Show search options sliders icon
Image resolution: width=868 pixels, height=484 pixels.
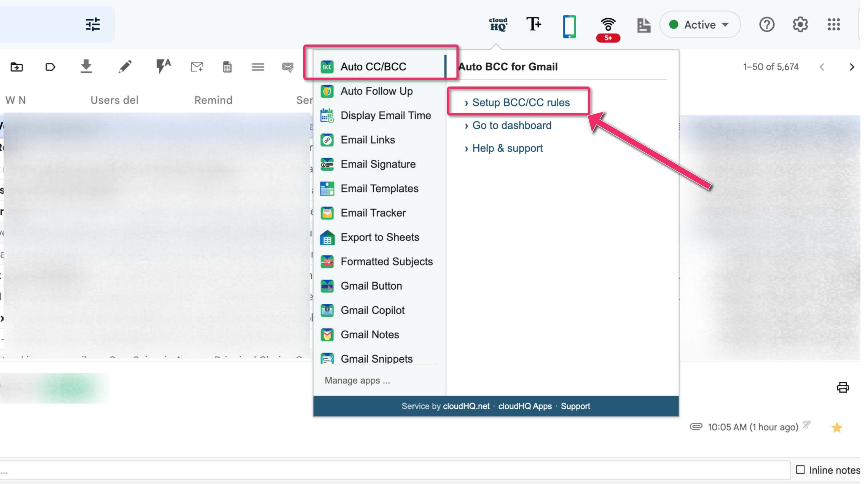click(x=93, y=25)
